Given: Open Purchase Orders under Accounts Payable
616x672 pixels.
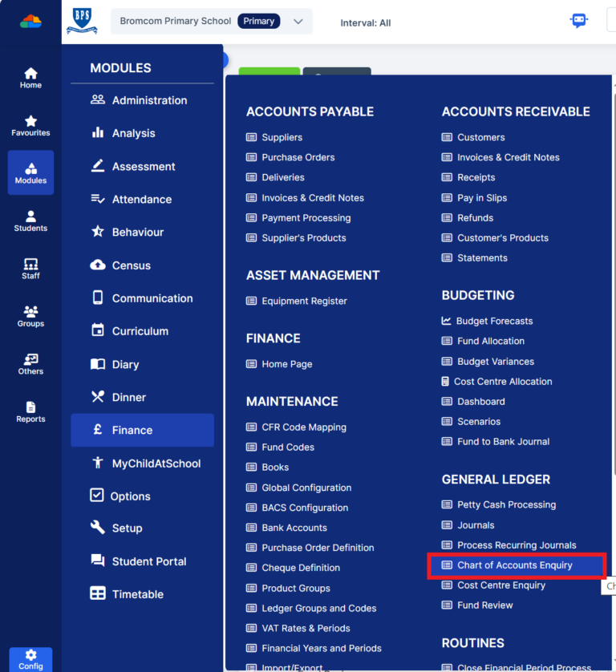Looking at the screenshot, I should [298, 157].
